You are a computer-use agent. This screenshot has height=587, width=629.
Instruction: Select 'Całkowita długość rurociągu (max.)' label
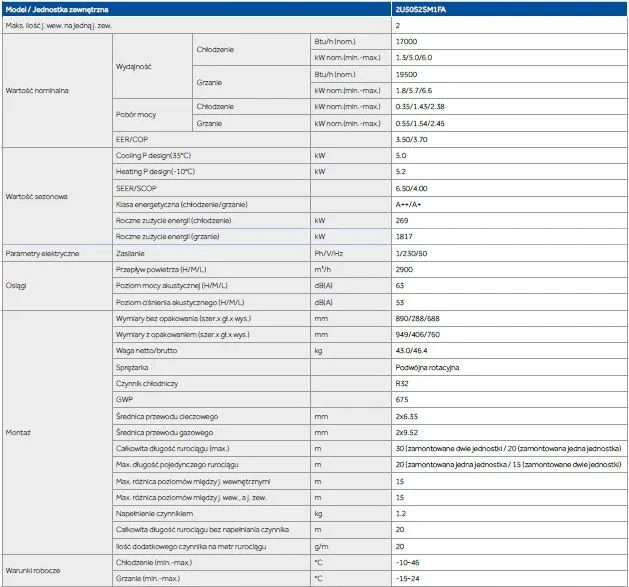172,449
